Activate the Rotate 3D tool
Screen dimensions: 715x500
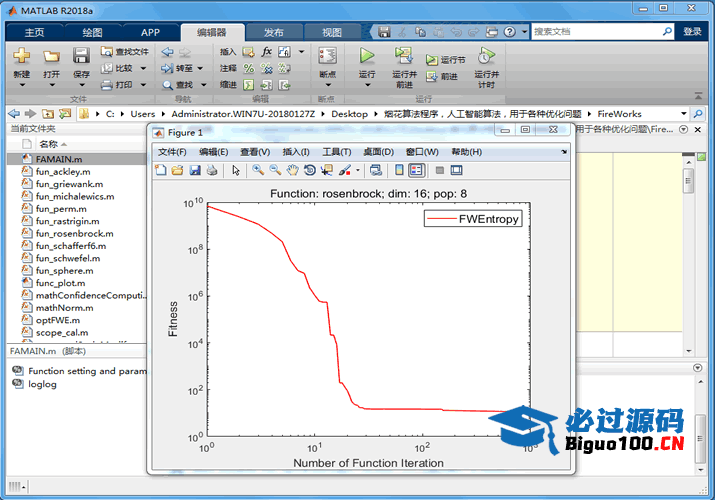tap(309, 170)
